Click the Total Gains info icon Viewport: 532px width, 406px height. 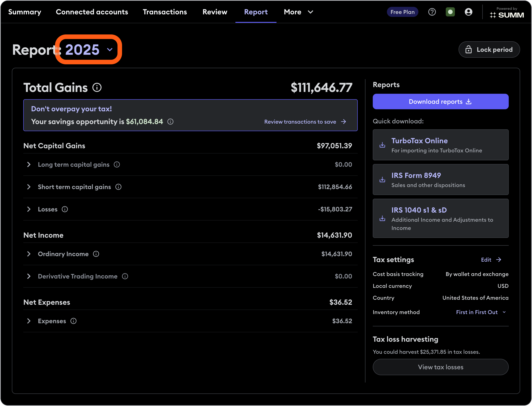coord(97,88)
